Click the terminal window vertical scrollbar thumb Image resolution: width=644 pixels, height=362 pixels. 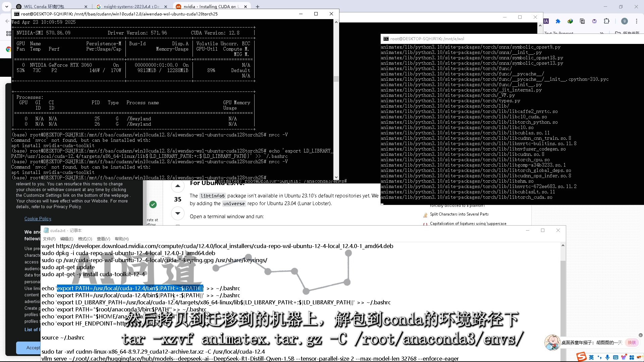pyautogui.click(x=336, y=79)
